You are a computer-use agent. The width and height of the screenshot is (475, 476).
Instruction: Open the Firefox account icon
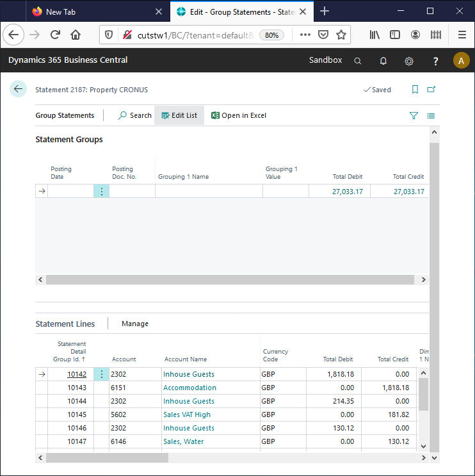coord(415,35)
